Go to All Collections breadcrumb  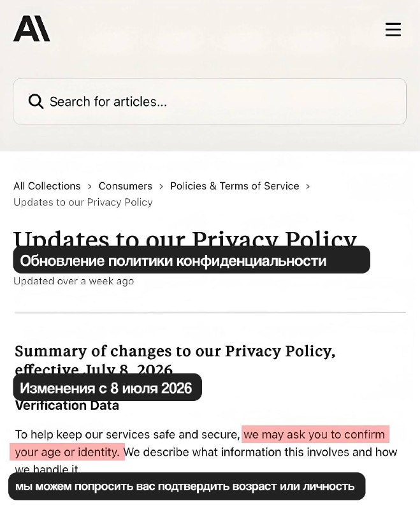pyautogui.click(x=47, y=186)
